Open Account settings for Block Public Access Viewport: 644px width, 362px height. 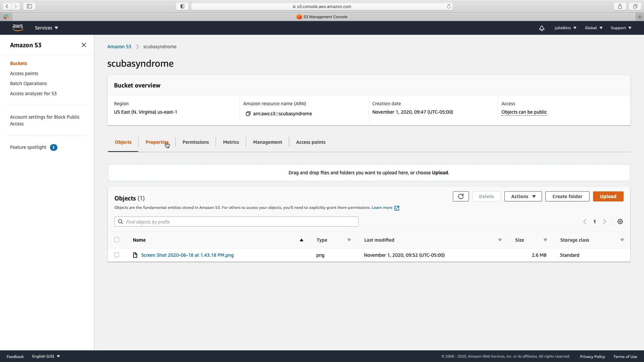coord(45,120)
